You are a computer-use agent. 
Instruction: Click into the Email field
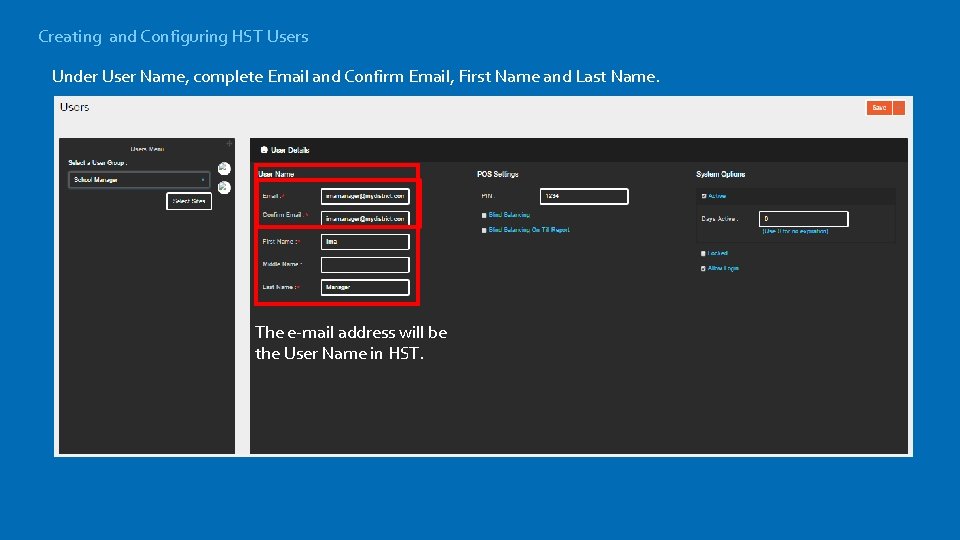point(365,197)
